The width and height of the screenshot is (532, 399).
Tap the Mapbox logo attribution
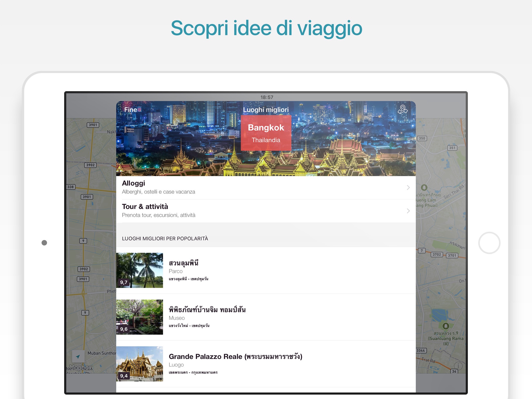pyautogui.click(x=81, y=368)
